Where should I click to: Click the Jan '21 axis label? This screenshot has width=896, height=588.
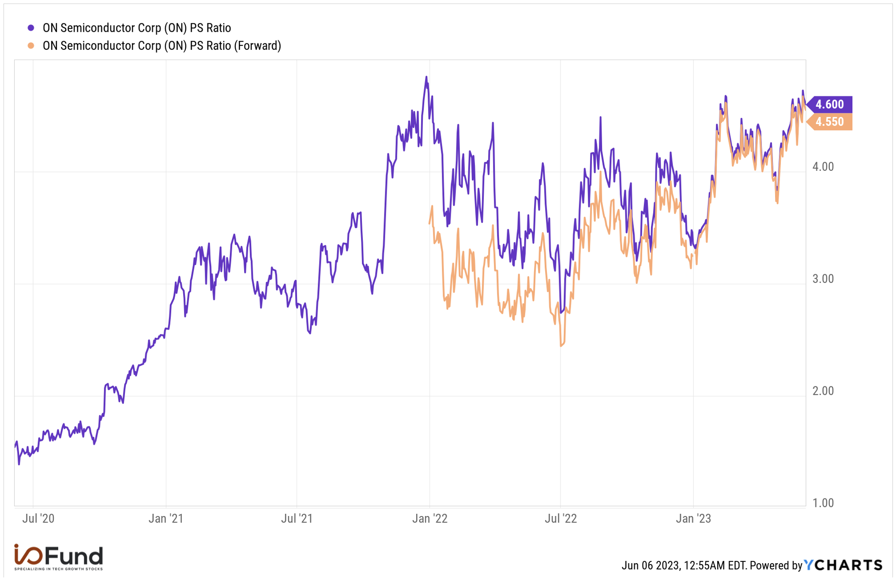(166, 518)
